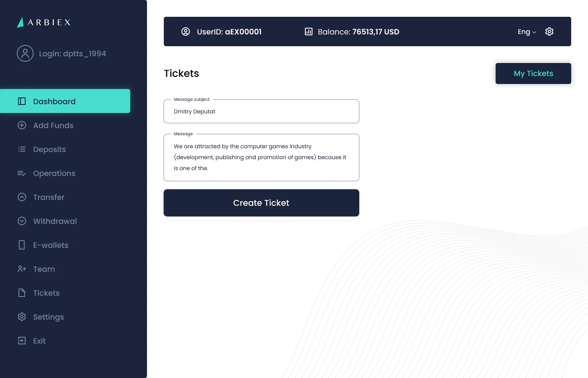
Task: Click the E-wallets phone icon
Action: click(x=22, y=245)
